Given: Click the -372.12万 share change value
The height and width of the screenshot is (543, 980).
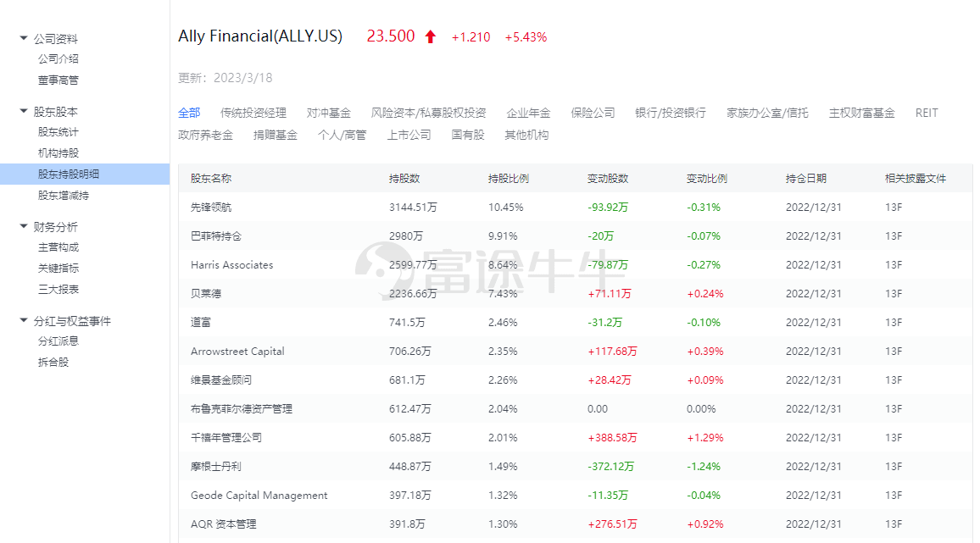Looking at the screenshot, I should tap(610, 466).
